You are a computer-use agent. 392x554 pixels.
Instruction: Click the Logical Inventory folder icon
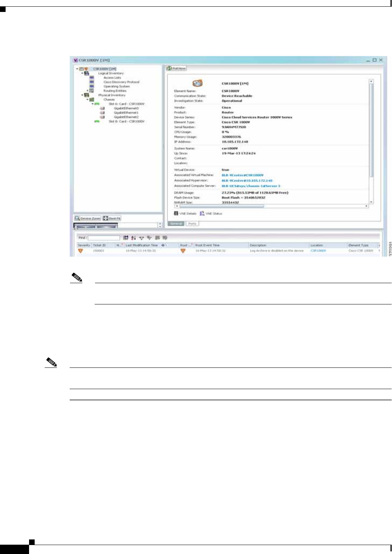coord(86,73)
